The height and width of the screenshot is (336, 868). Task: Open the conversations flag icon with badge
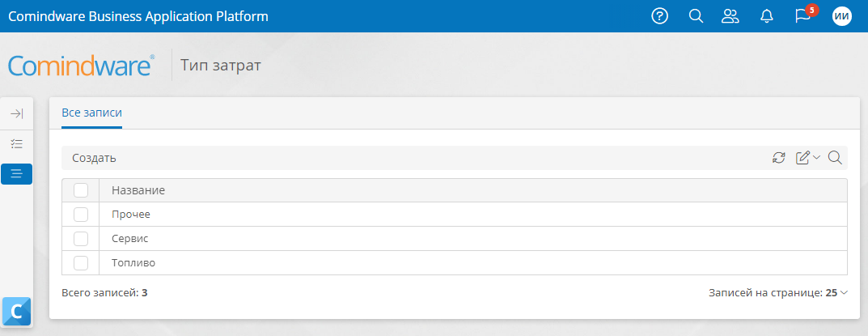802,17
